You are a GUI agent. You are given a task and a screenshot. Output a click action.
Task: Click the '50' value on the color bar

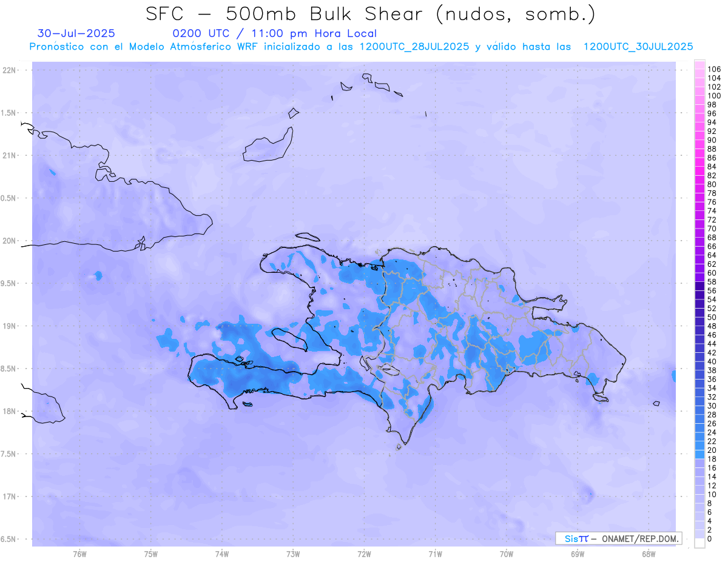click(x=712, y=317)
